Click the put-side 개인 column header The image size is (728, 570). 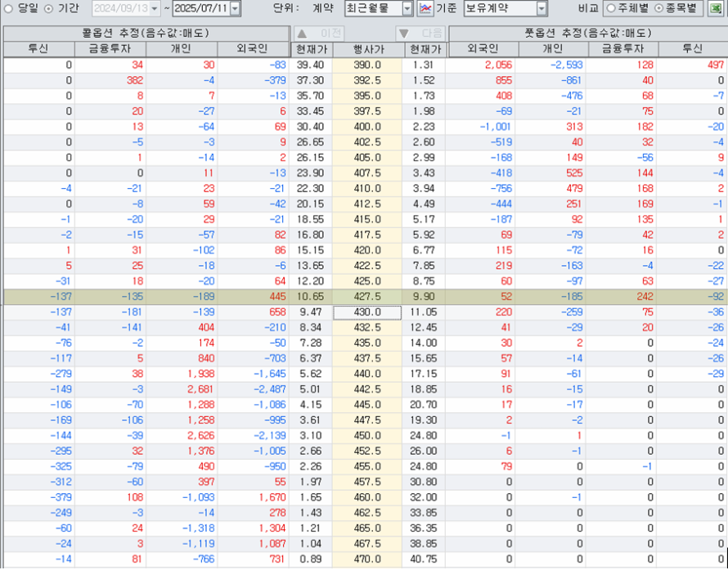click(551, 49)
